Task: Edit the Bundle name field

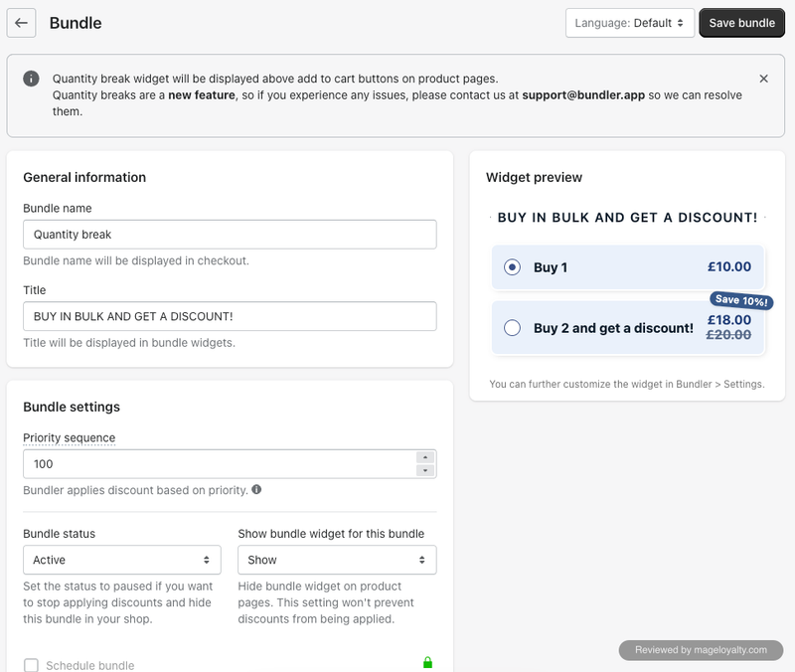Action: click(x=230, y=235)
